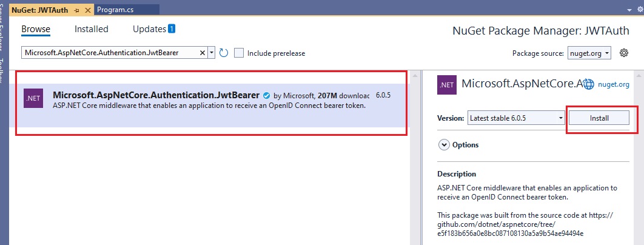Click the Install button
Image resolution: width=644 pixels, height=245 pixels.
pos(599,118)
